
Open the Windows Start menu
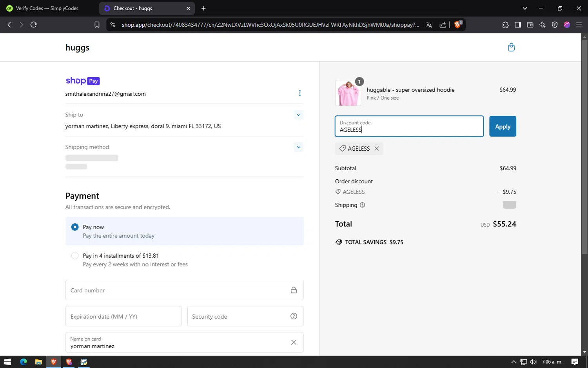pyautogui.click(x=7, y=362)
